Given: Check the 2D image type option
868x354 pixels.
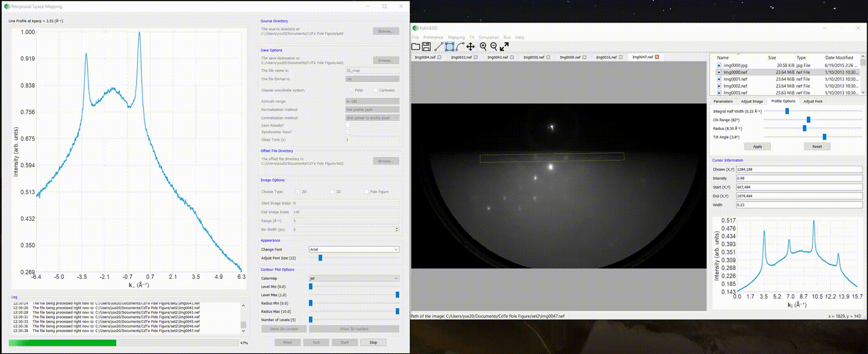Looking at the screenshot, I should tap(297, 192).
